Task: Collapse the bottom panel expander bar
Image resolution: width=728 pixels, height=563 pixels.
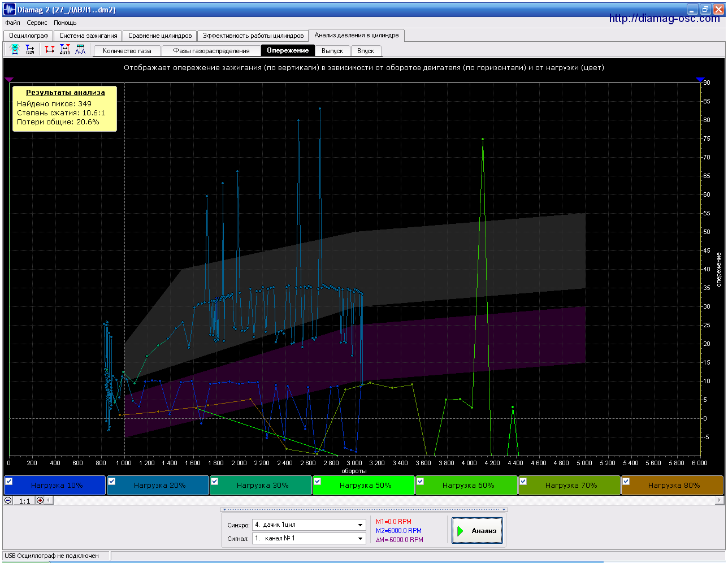Action: (x=363, y=510)
